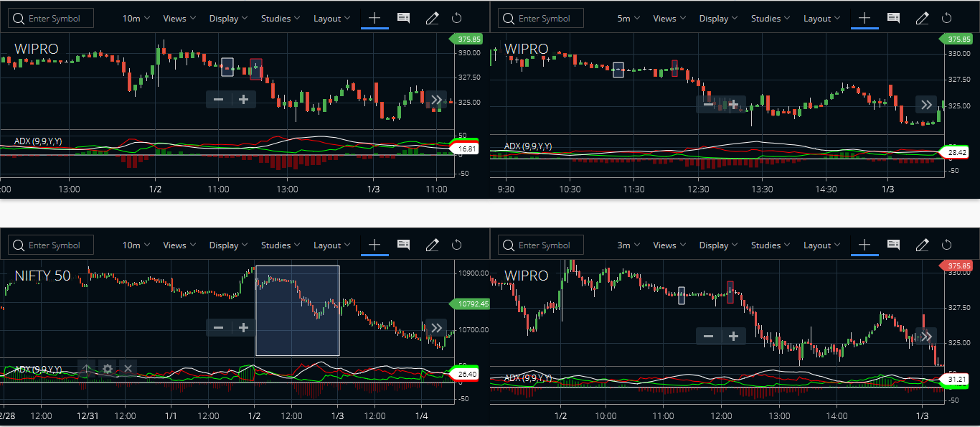Viewport: 980px width, 427px height.
Task: Open the 3m interval dropdown in the bottom-right WIPRO chart
Action: coord(629,245)
